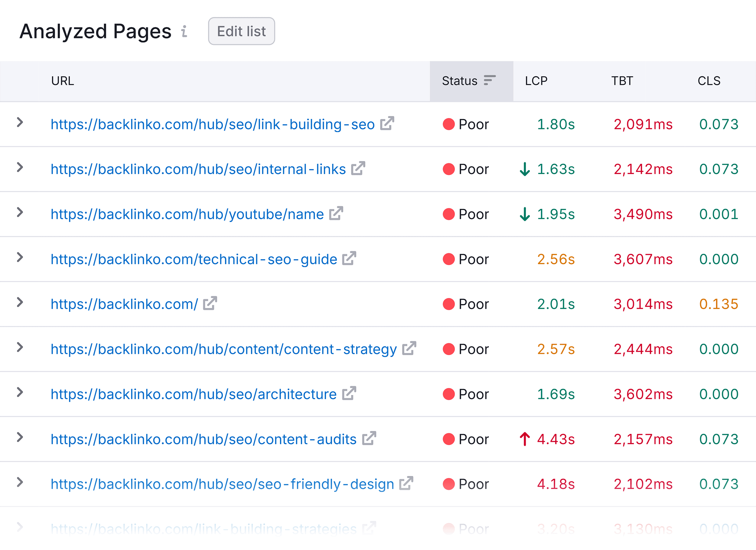Click the CLS value 0.135
This screenshot has width=756, height=550.
pyautogui.click(x=719, y=304)
